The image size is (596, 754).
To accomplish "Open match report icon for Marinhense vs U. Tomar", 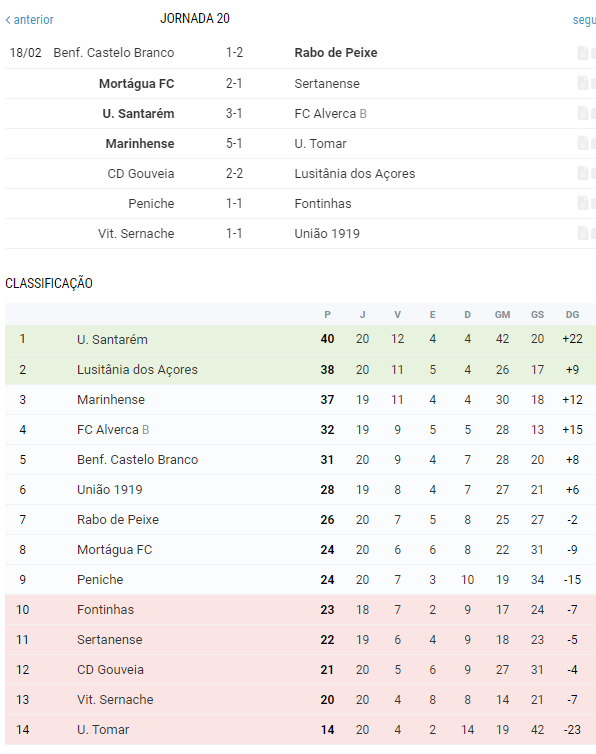I will pyautogui.click(x=583, y=143).
